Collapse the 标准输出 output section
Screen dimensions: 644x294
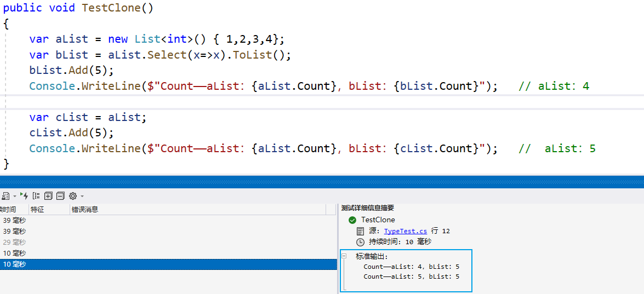pyautogui.click(x=344, y=256)
